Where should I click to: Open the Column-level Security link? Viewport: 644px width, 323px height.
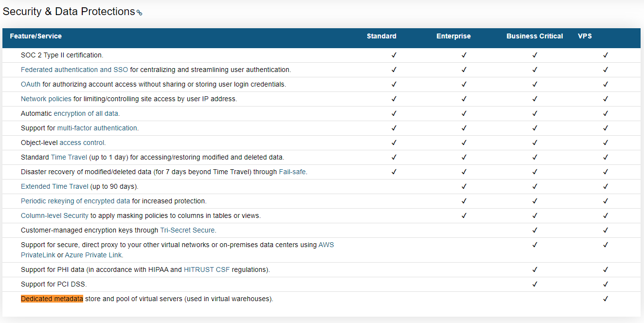[54, 215]
